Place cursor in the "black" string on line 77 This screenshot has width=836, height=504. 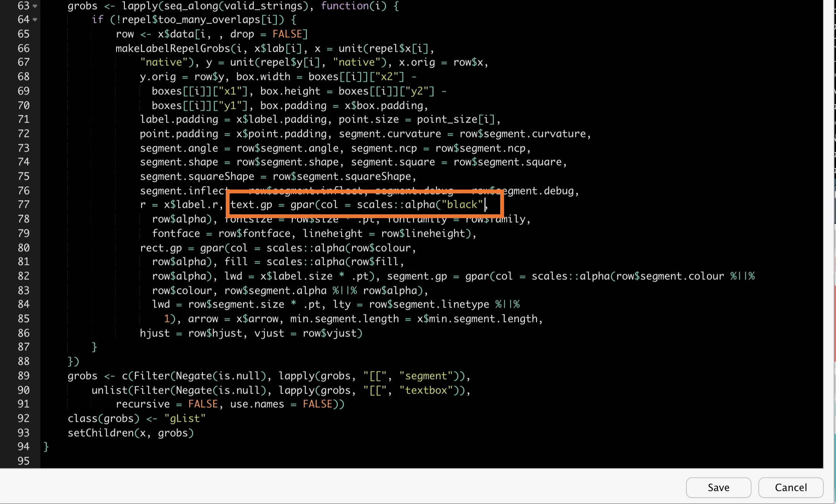[462, 205]
